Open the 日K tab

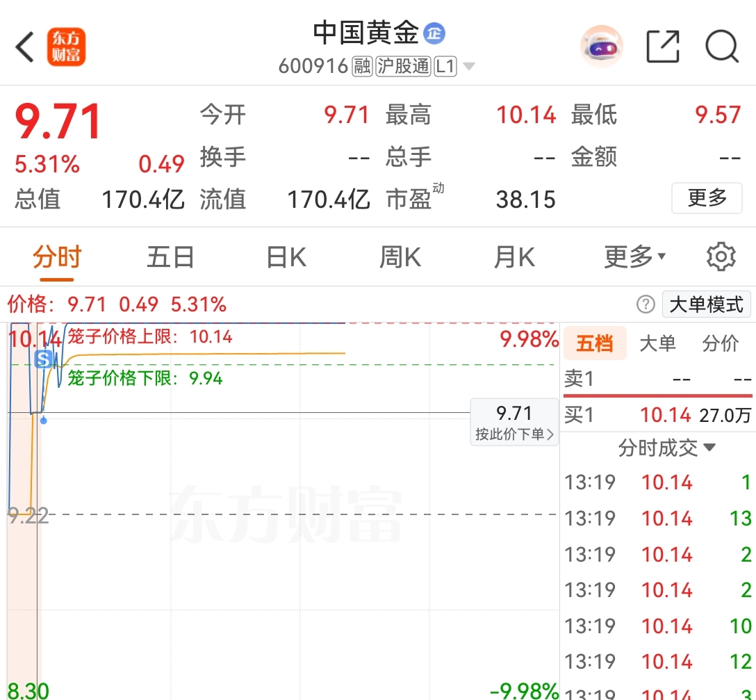point(286,257)
